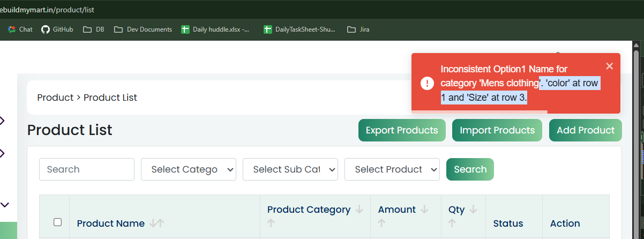Open the Chat bookmark
The image size is (644, 239).
click(x=20, y=29)
